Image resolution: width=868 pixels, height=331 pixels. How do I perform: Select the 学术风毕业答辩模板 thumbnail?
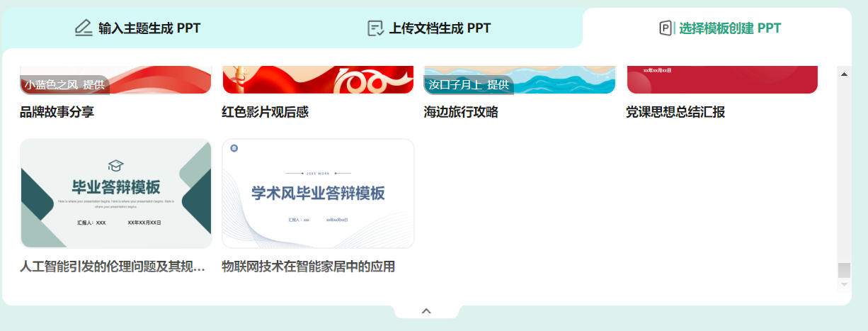pos(318,193)
